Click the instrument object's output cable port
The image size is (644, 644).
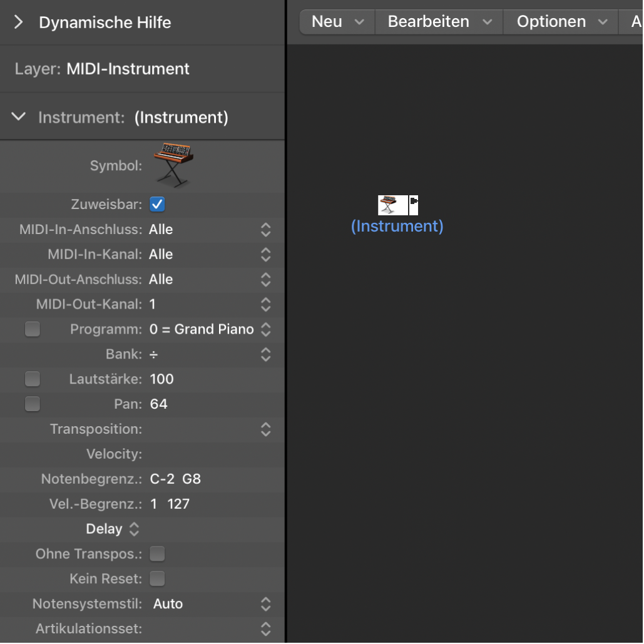(414, 202)
